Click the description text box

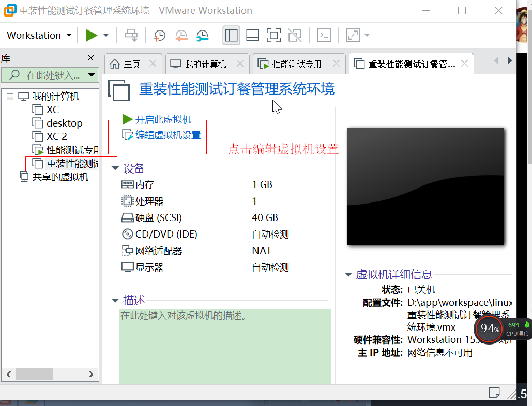click(x=225, y=346)
